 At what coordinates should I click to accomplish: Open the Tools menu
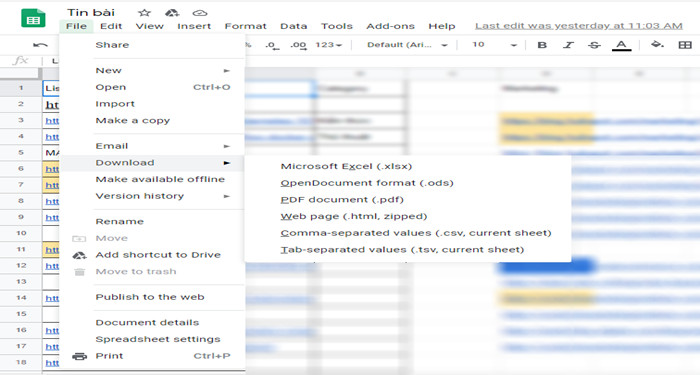pyautogui.click(x=337, y=26)
